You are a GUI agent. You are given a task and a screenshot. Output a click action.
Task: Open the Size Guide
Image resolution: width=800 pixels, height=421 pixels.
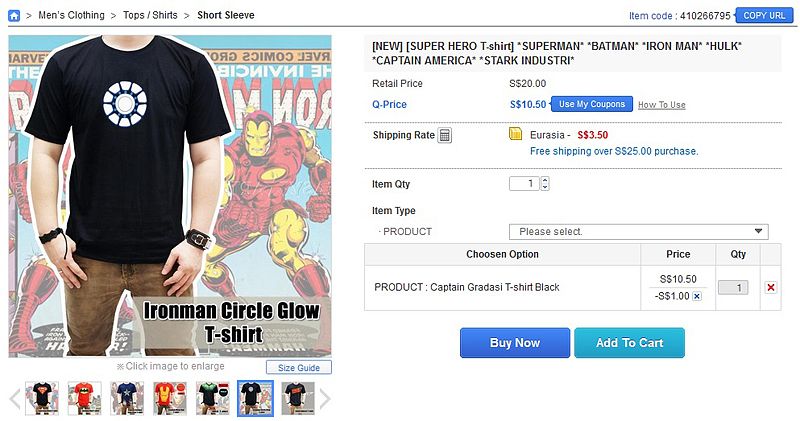[x=298, y=367]
